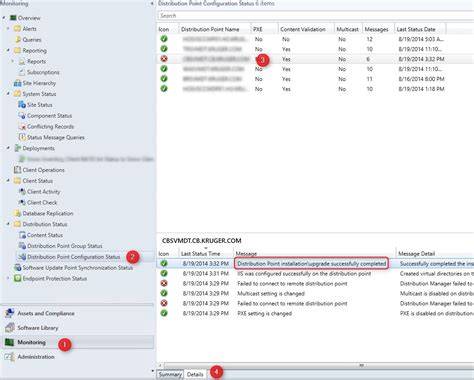Select 'Distribution Point installation\upgrade successfully completed' message
Image resolution: width=474 pixels, height=380 pixels.
coord(315,264)
